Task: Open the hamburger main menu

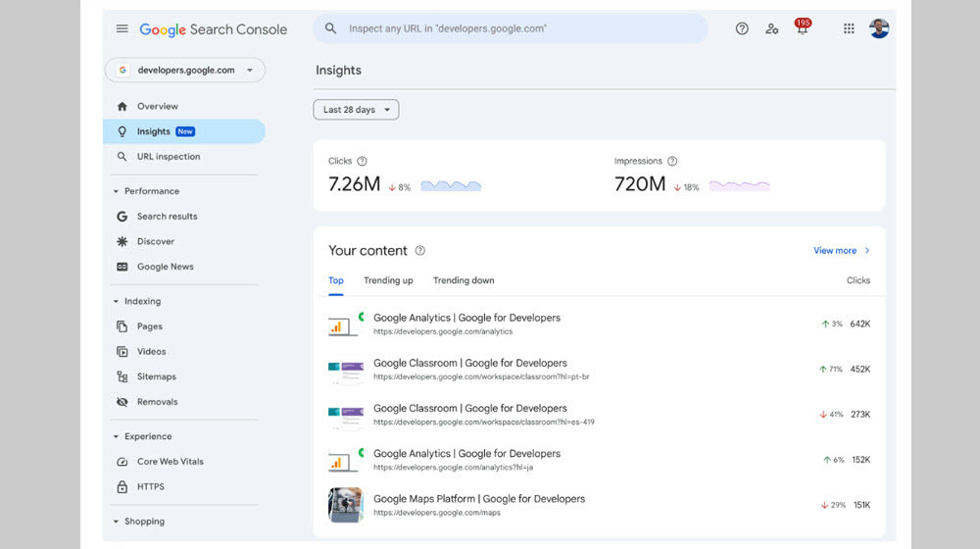Action: click(x=122, y=28)
